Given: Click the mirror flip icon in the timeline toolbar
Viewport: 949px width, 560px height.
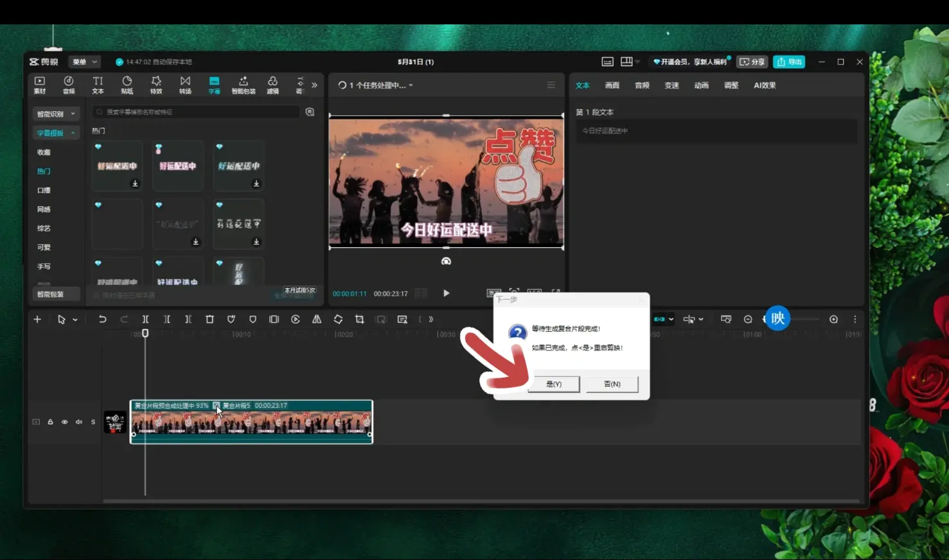Looking at the screenshot, I should [317, 319].
